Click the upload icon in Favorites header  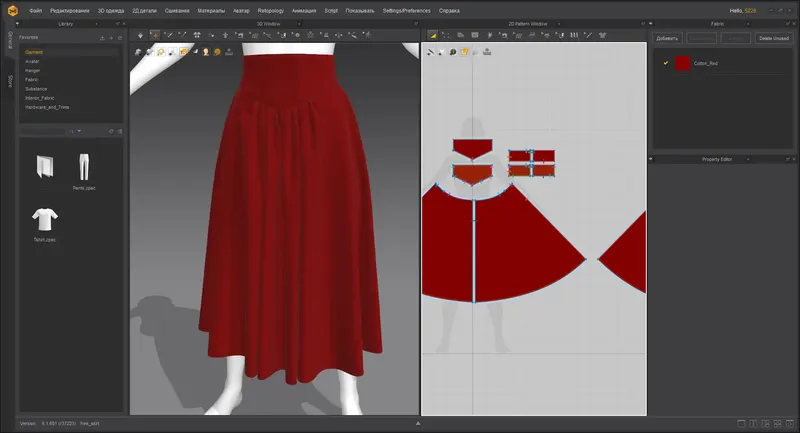pos(102,37)
